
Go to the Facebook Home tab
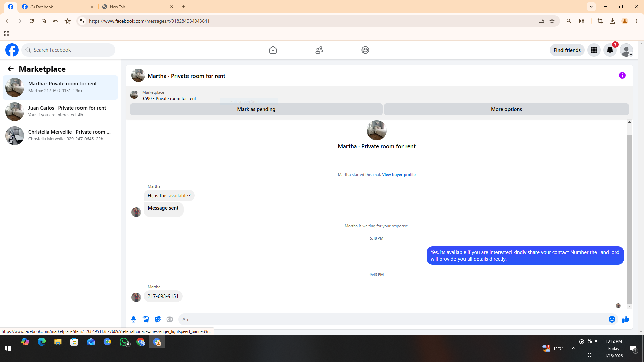click(x=273, y=50)
